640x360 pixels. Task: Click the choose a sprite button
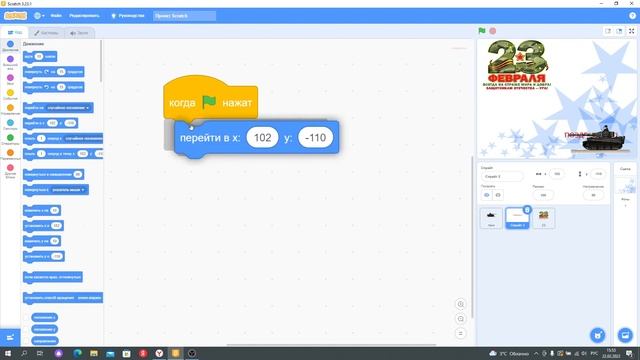click(598, 335)
